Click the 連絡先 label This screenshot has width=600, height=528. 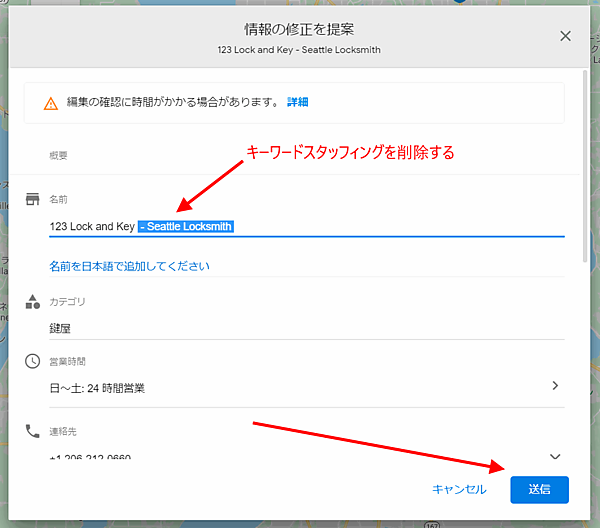[63, 432]
